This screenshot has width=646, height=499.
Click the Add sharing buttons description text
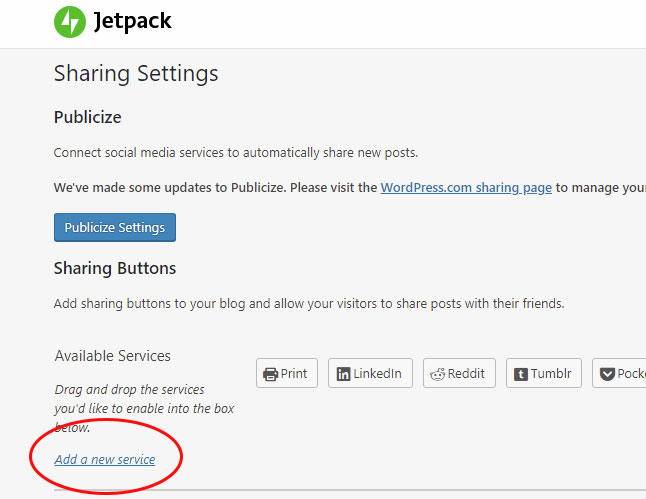pos(309,304)
